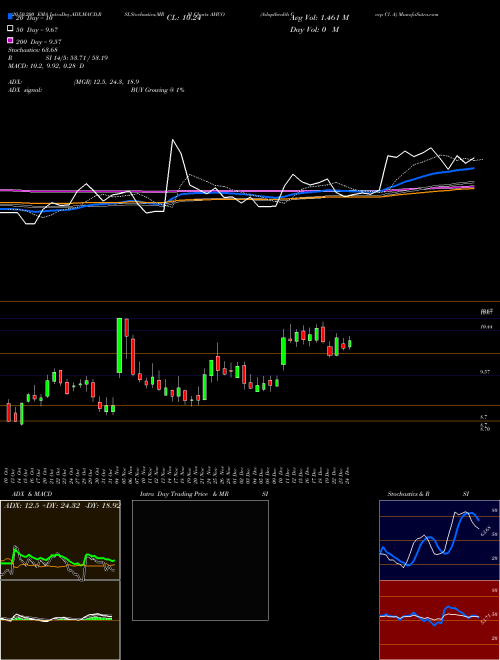Open the MACD histogram chart panel
500x660 pixels.
60,620
